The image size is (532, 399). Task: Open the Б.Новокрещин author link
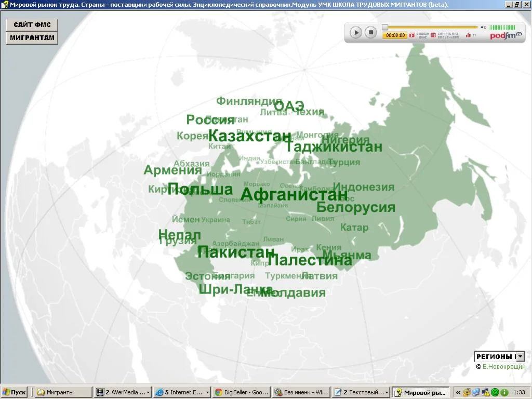(503, 367)
